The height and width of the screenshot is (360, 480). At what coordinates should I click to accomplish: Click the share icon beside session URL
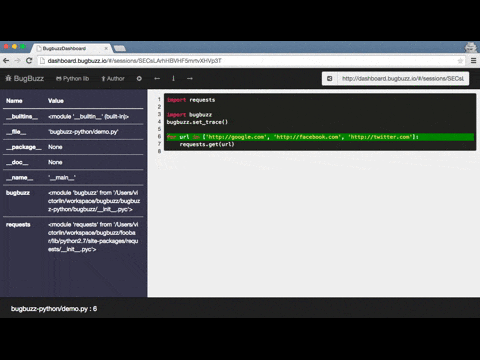coord(330,79)
